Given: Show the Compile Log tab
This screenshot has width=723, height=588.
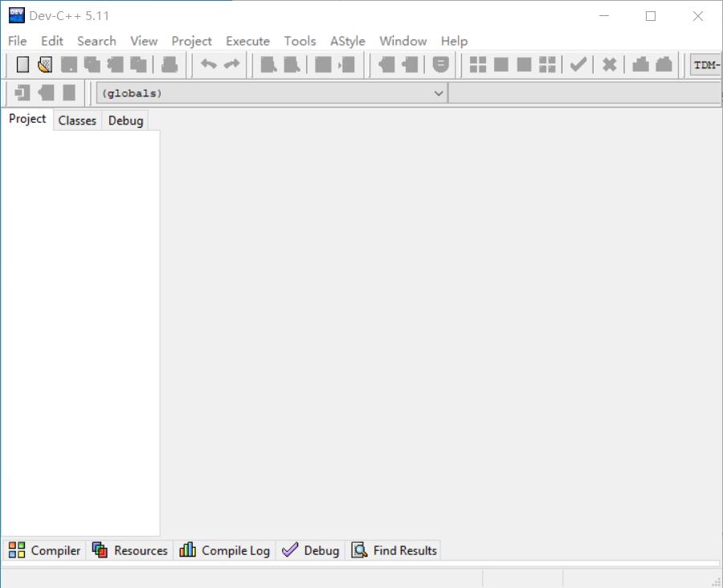Looking at the screenshot, I should click(x=225, y=550).
